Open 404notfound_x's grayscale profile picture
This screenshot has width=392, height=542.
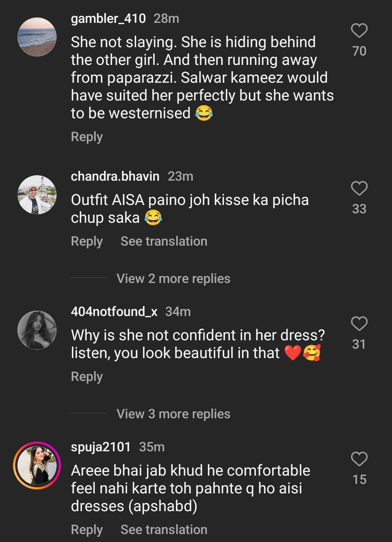[37, 330]
